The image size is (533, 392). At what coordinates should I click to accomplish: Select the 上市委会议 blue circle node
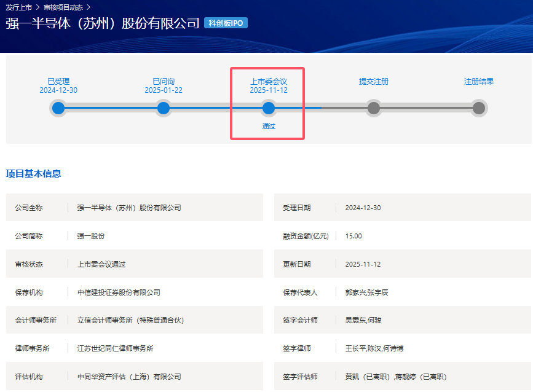point(269,109)
